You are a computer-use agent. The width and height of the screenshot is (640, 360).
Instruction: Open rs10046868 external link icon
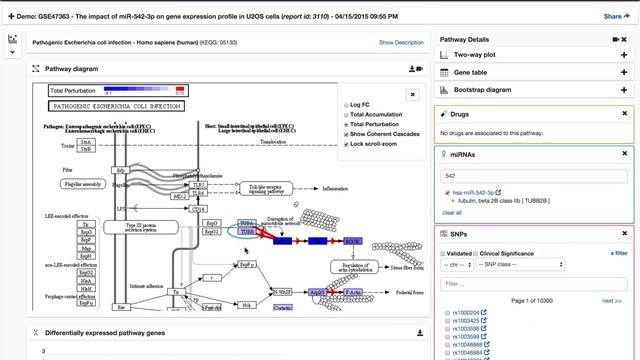point(487,344)
